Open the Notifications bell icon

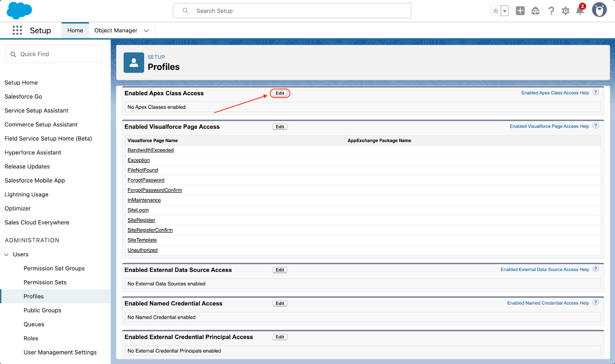[580, 11]
